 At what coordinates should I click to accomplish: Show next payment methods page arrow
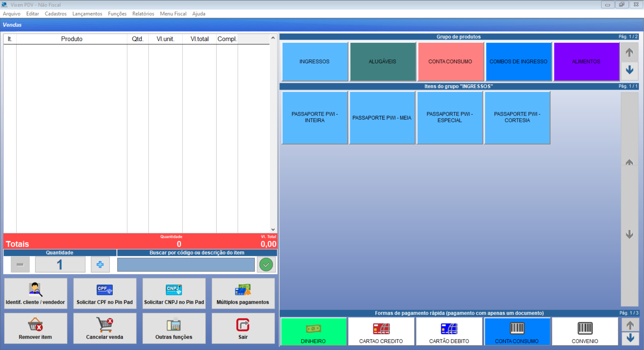pyautogui.click(x=630, y=338)
